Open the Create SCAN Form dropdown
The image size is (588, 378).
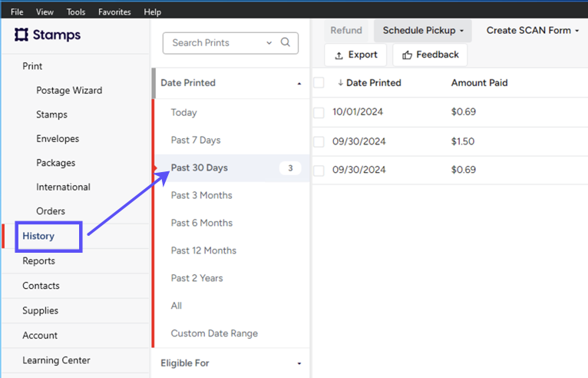533,31
